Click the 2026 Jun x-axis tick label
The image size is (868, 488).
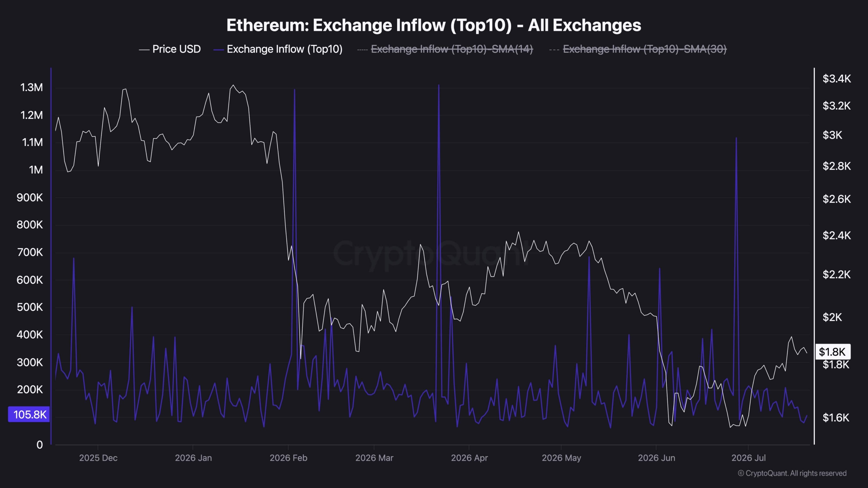point(656,458)
